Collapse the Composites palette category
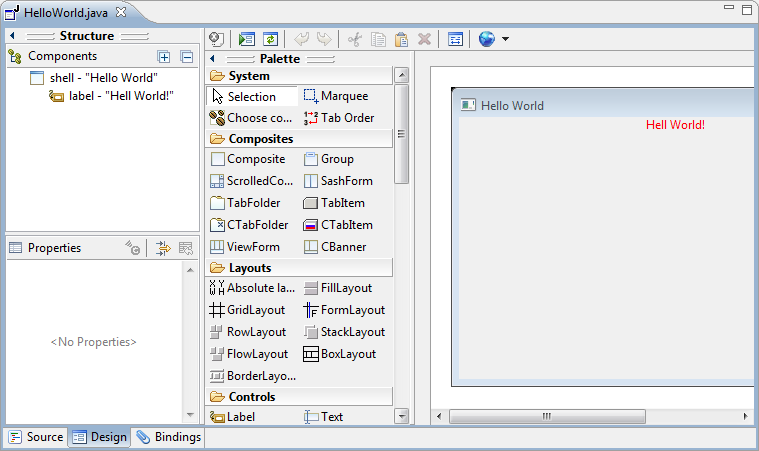The width and height of the screenshot is (759, 451). 299,139
